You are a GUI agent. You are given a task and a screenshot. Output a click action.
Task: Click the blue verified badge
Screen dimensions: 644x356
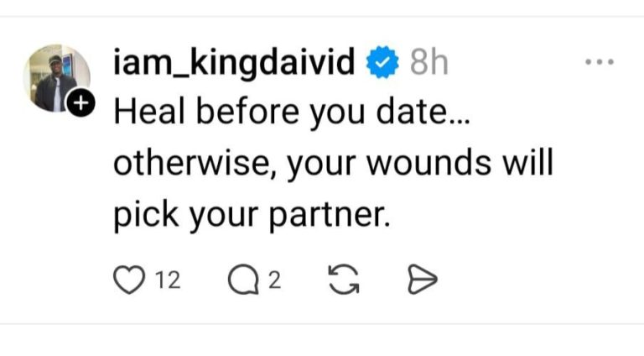(x=384, y=63)
